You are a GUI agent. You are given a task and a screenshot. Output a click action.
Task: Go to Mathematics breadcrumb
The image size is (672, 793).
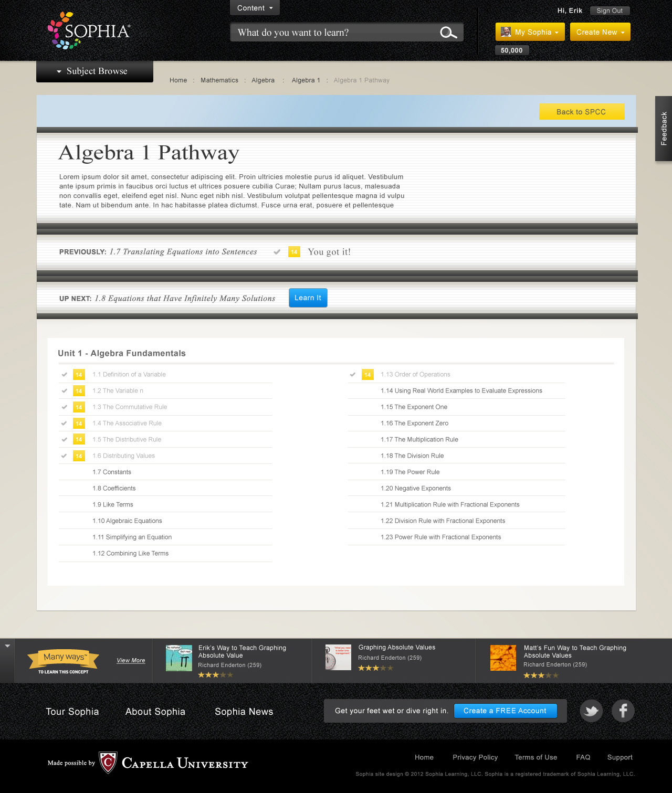(219, 80)
